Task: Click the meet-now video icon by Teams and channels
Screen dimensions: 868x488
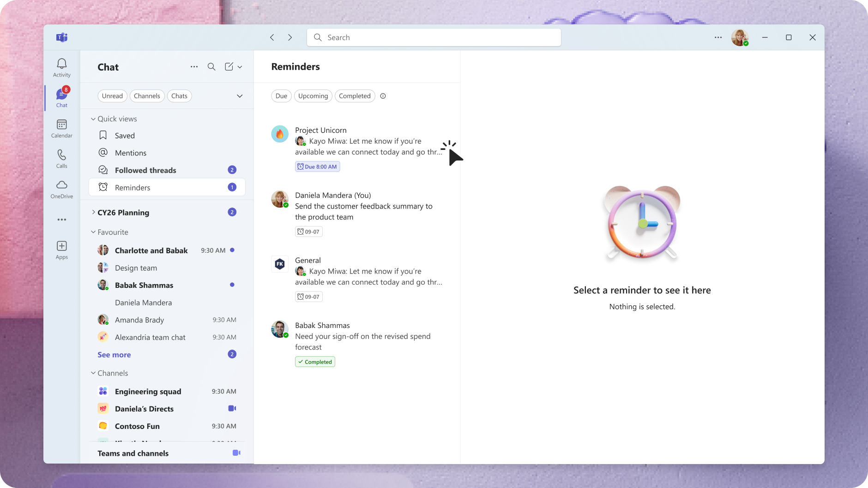Action: (x=236, y=453)
